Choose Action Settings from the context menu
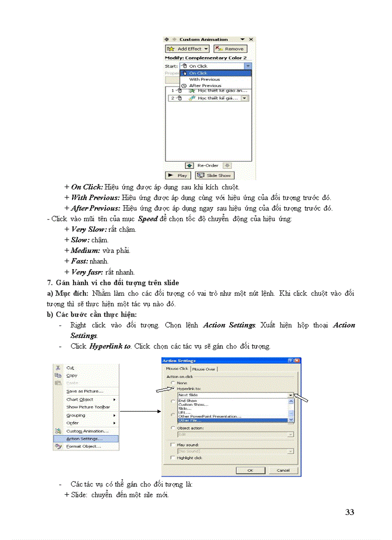The image size is (392, 540). [x=85, y=439]
